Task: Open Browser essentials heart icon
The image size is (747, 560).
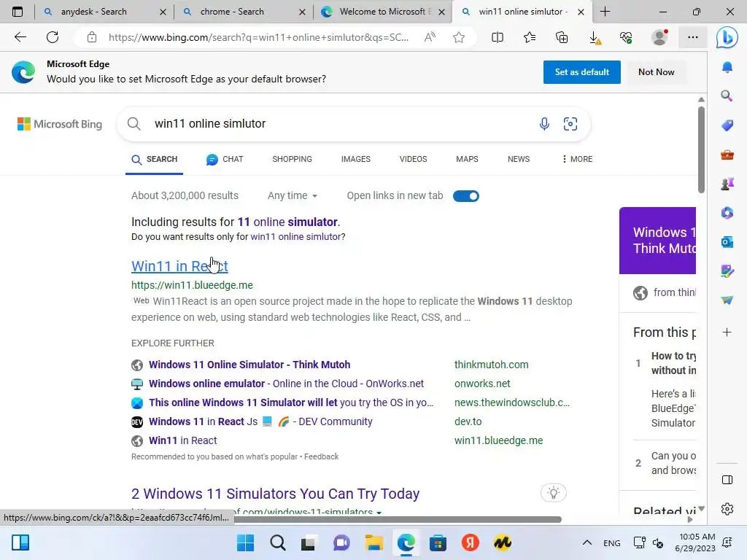Action: [x=626, y=37]
